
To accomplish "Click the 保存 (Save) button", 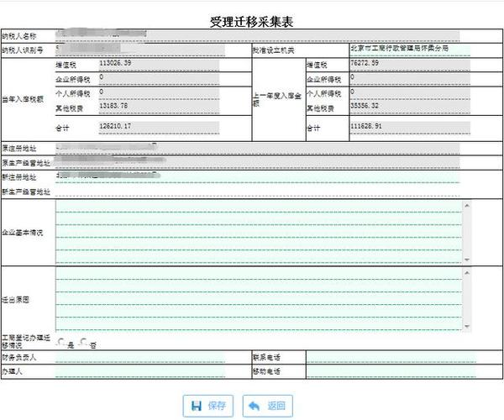I will click(x=208, y=406).
